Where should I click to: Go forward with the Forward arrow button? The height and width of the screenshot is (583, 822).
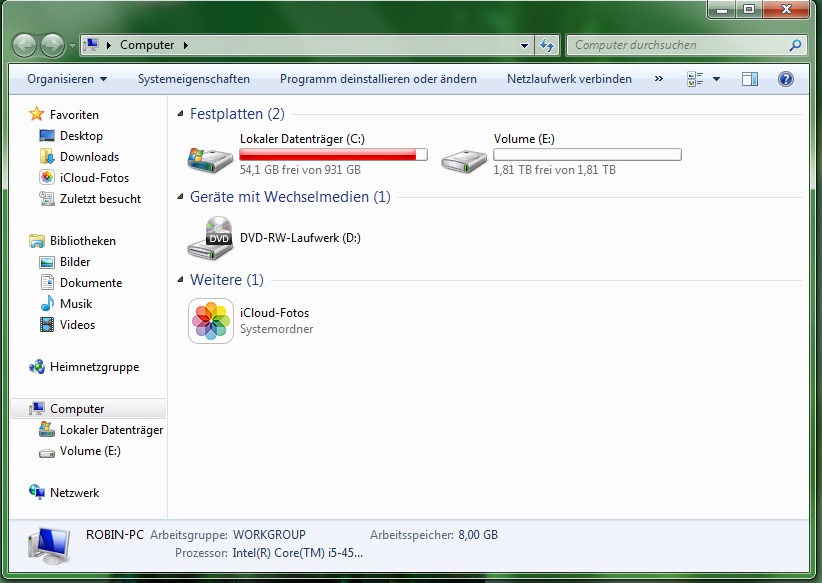(x=52, y=46)
